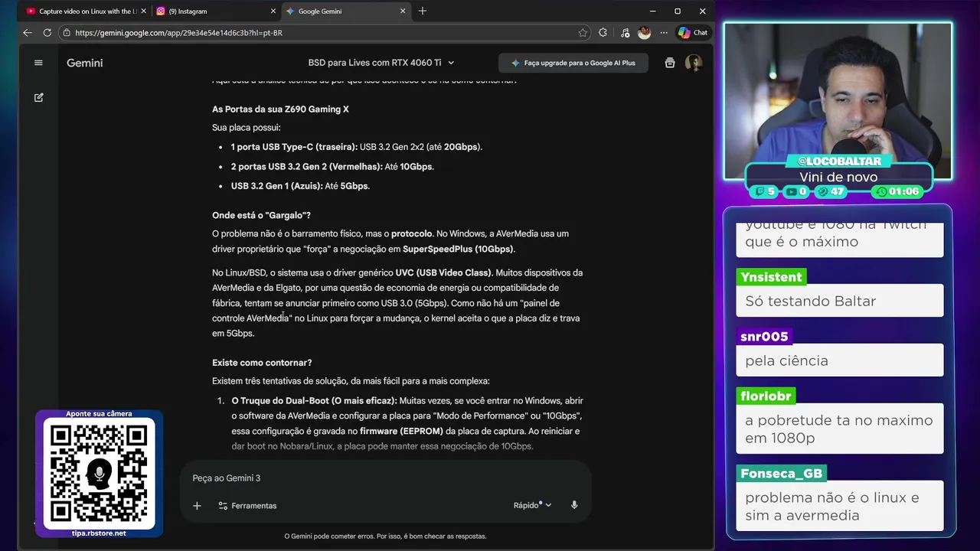
Task: Click the plus icon to add files
Action: pyautogui.click(x=197, y=506)
